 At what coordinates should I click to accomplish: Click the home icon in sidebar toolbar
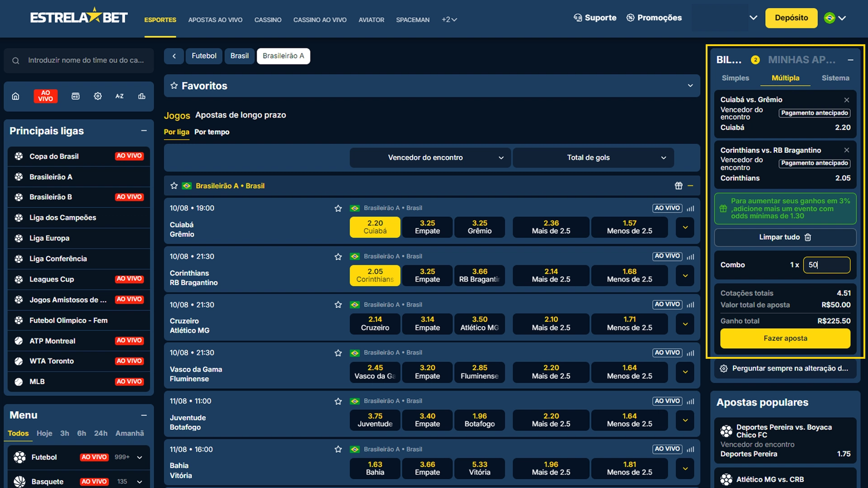(x=16, y=96)
